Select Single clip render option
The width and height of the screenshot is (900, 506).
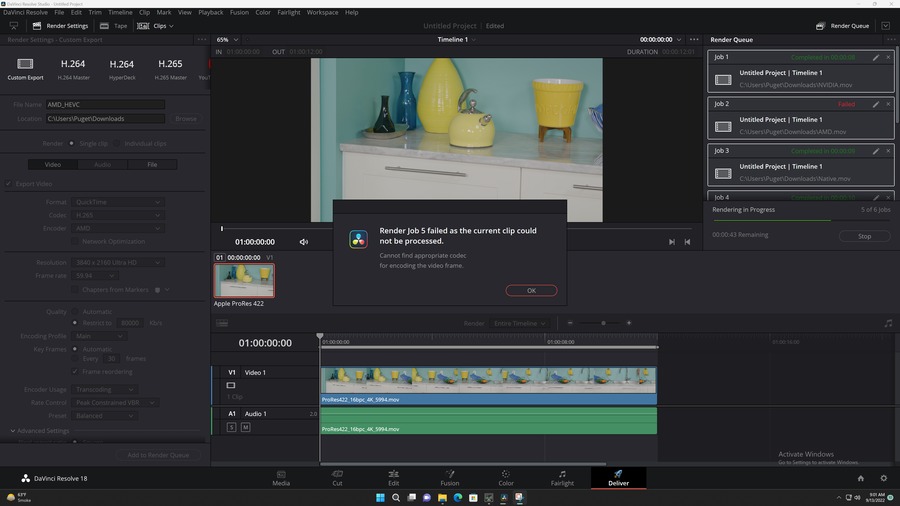tap(72, 143)
